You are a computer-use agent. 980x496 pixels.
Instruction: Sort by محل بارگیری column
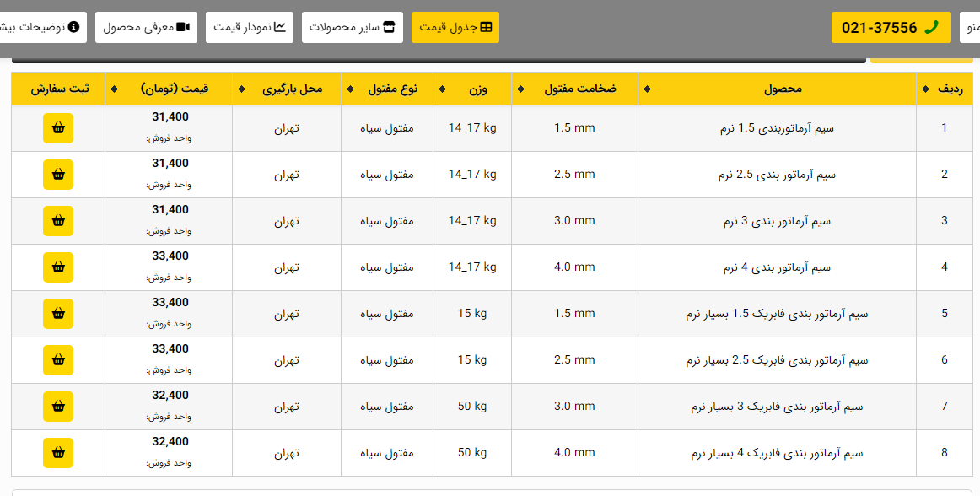pos(241,89)
